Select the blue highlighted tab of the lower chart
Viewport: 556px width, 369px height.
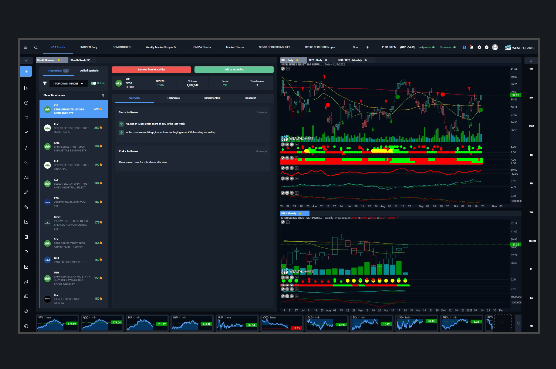point(294,213)
